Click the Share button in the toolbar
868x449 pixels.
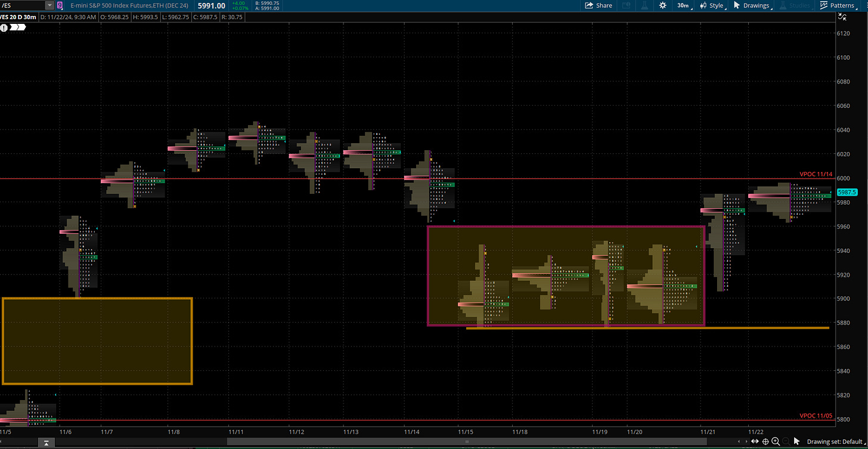(x=599, y=5)
